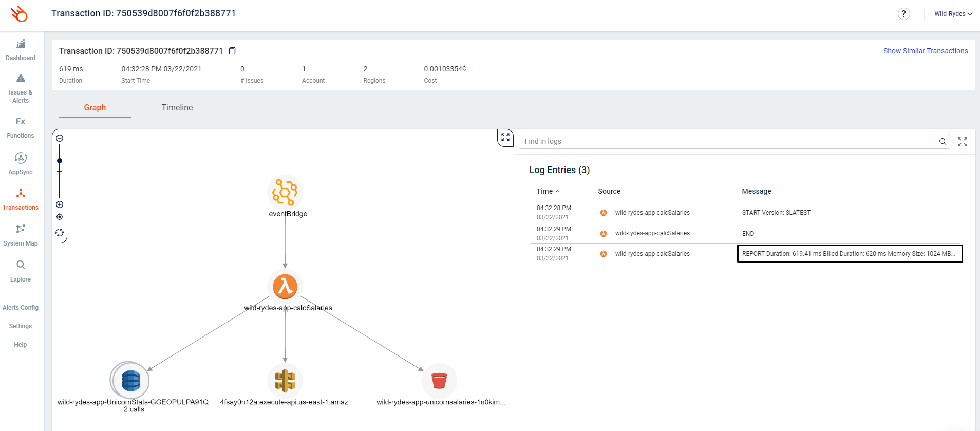Reset the graph layout icon

coord(60,233)
